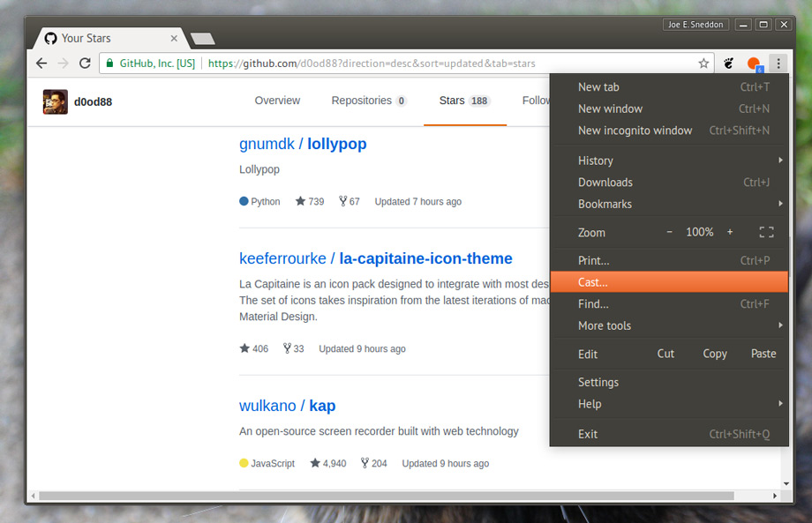Expand the More tools submenu
The height and width of the screenshot is (523, 812).
[669, 325]
